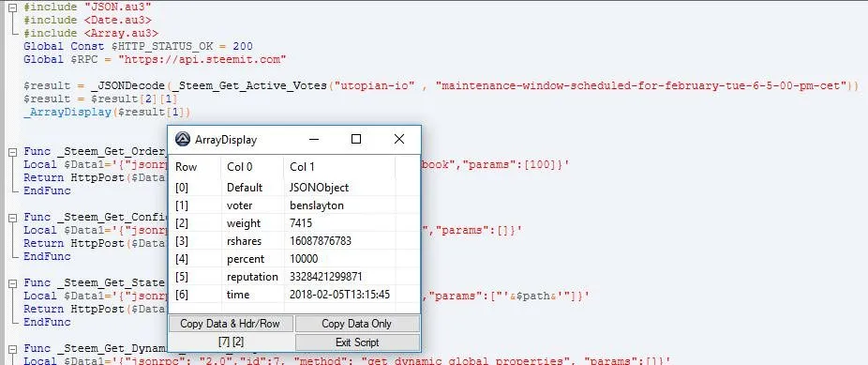The height and width of the screenshot is (365, 868).
Task: Collapse the #include block fold marker
Action: [x=13, y=8]
